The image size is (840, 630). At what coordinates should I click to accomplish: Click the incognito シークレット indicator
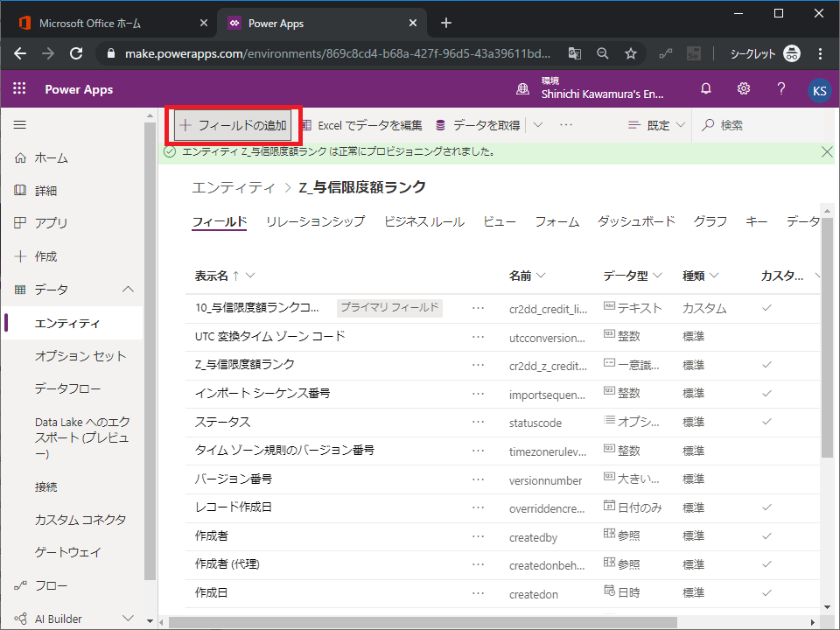765,53
